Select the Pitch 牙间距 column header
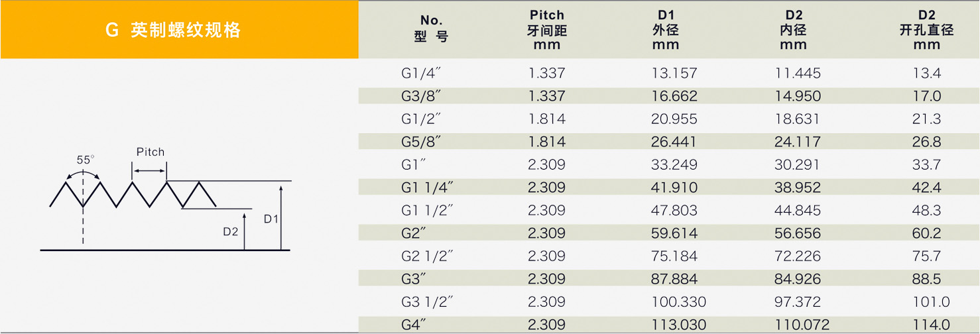 point(547,30)
